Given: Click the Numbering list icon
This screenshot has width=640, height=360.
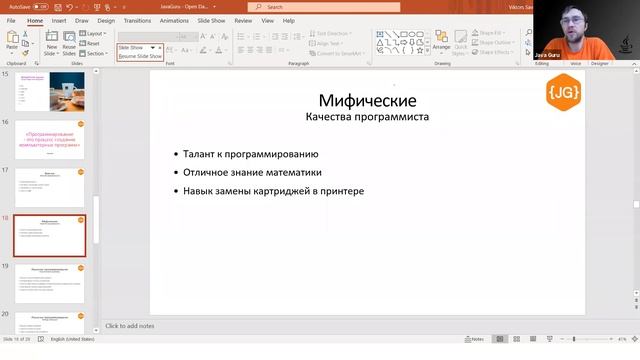Looking at the screenshot, I should pyautogui.click(x=257, y=37).
